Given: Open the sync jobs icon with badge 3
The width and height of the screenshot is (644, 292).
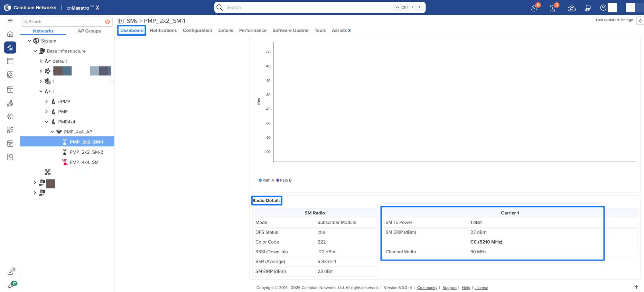Looking at the screenshot, I should point(553,8).
